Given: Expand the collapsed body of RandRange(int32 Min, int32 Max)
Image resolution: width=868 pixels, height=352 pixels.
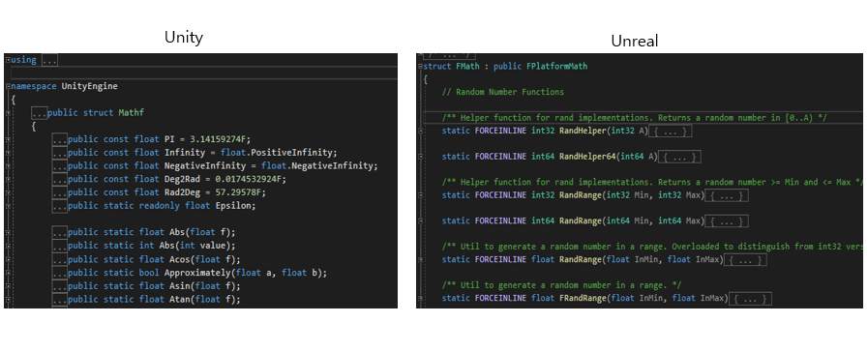Looking at the screenshot, I should [x=727, y=196].
